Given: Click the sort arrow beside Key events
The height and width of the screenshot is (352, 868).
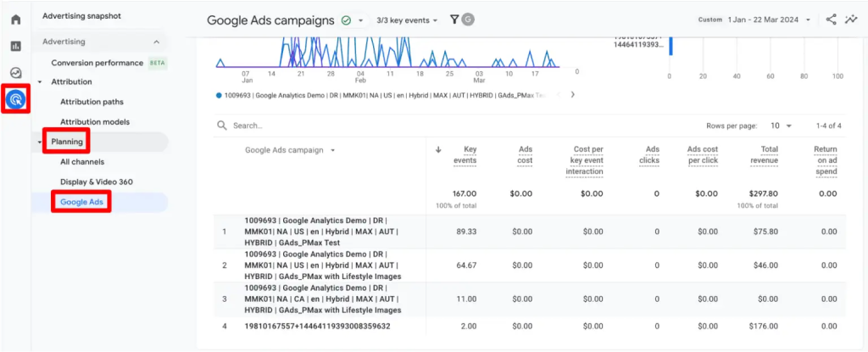Looking at the screenshot, I should pyautogui.click(x=438, y=149).
